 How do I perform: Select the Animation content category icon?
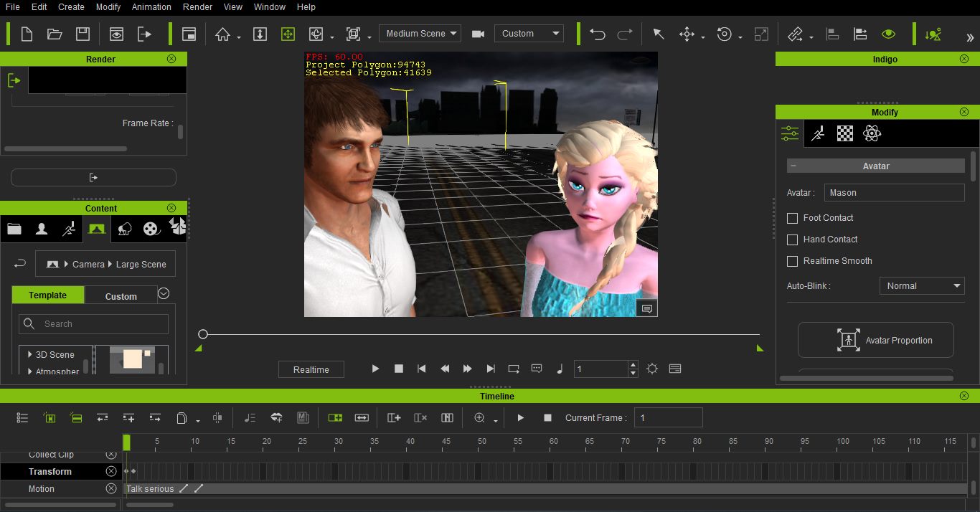(x=69, y=229)
